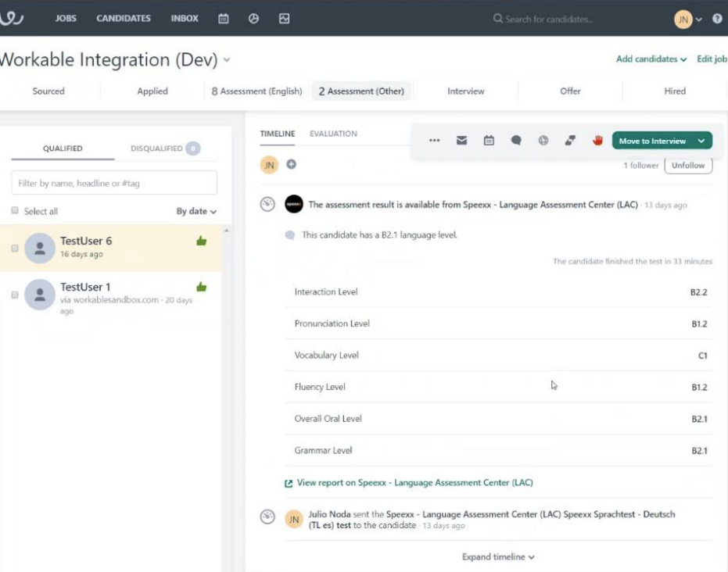The width and height of the screenshot is (728, 572).
Task: Click the Search for candidates field
Action: [x=549, y=19]
